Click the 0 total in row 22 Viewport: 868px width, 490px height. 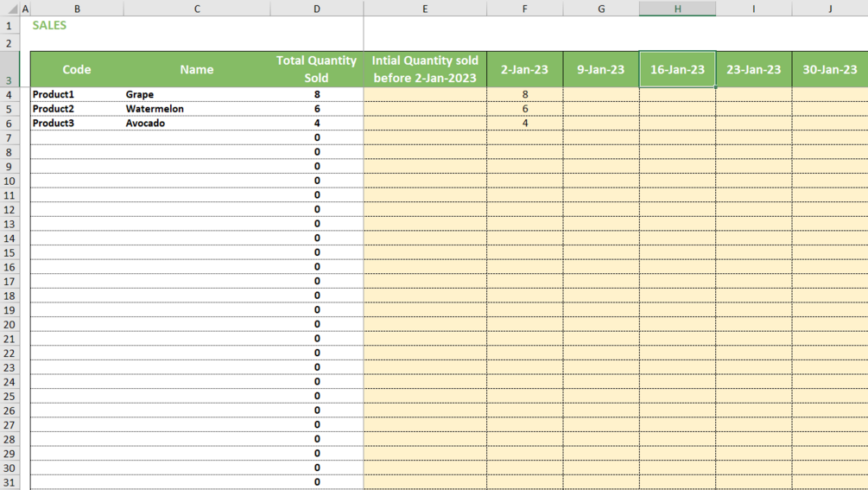[317, 353]
